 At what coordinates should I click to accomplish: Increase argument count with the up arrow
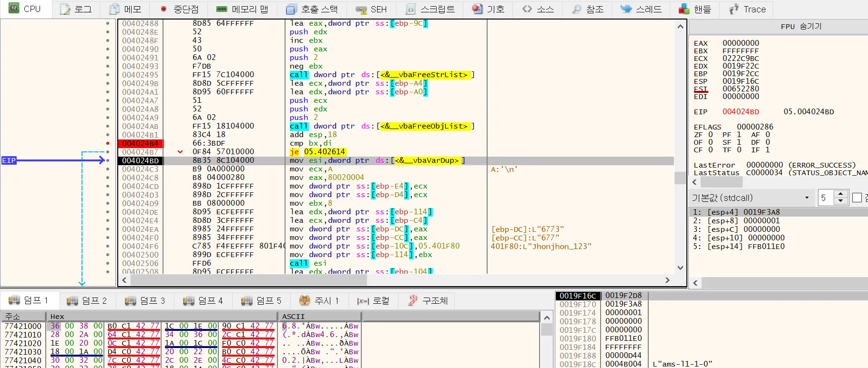pyautogui.click(x=841, y=194)
